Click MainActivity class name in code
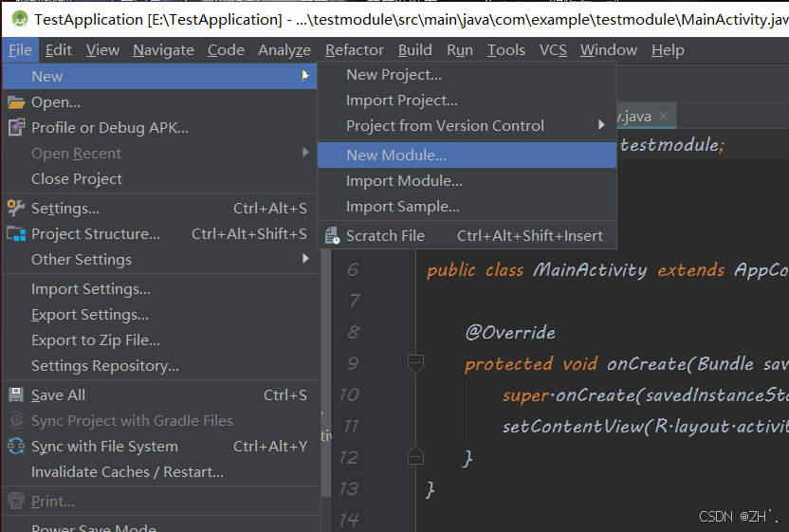Viewport: 789px width, 532px height. pyautogui.click(x=590, y=269)
